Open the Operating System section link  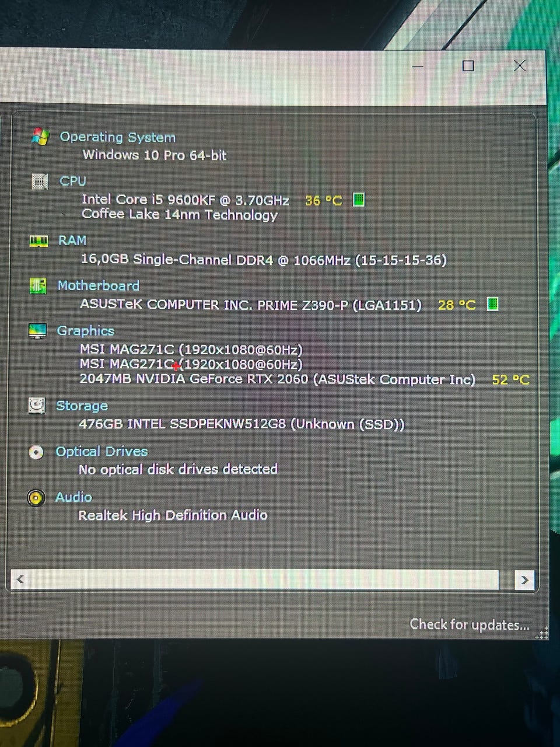117,138
